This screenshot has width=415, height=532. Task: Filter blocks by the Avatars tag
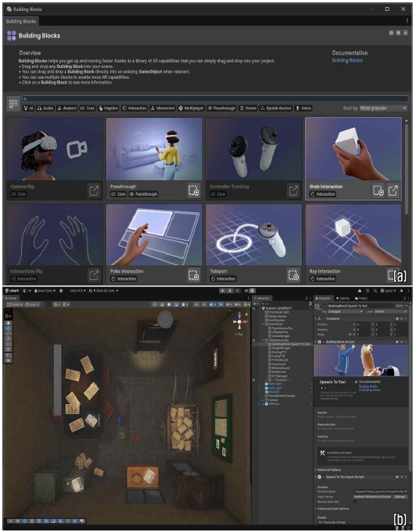(x=67, y=108)
